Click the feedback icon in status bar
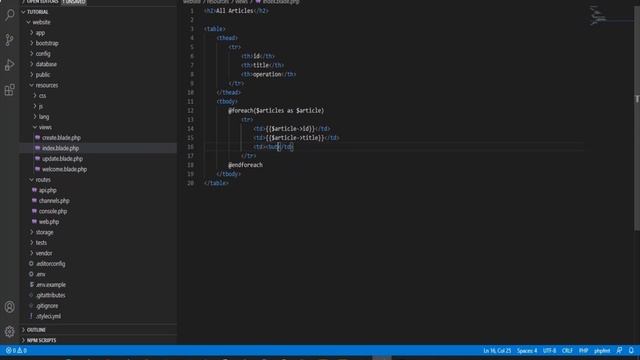 620,351
